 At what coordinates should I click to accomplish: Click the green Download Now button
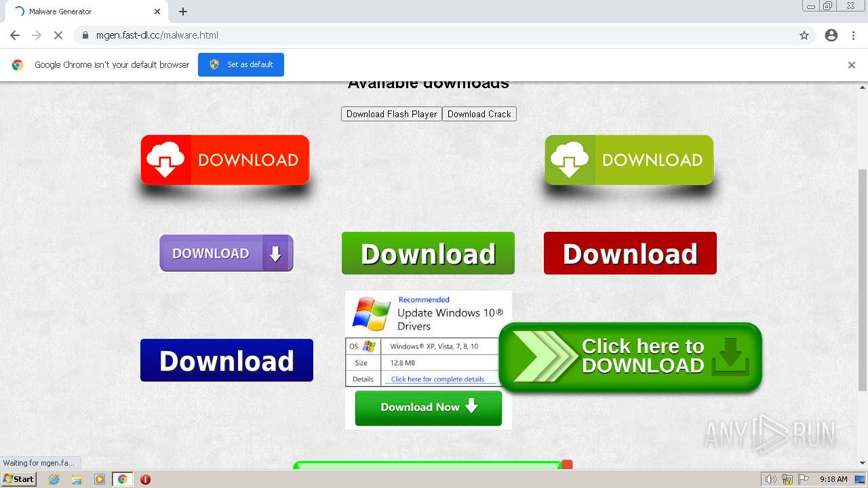[429, 407]
